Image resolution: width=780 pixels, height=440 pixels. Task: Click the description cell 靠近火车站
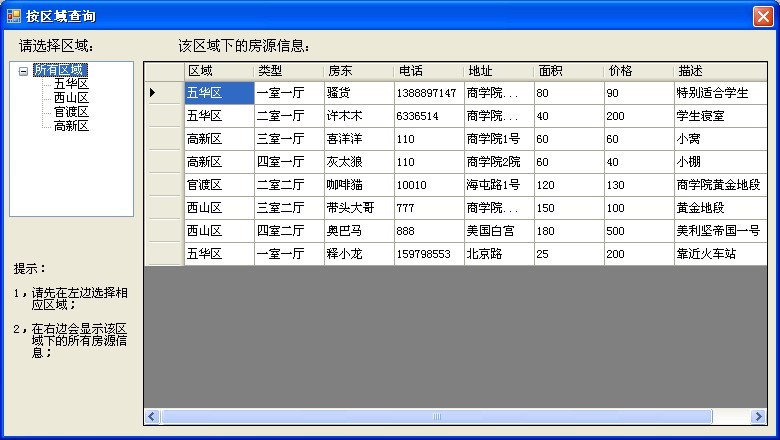point(721,254)
